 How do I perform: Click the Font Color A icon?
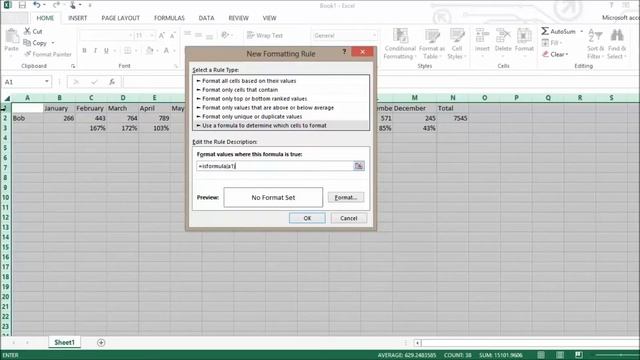tap(166, 51)
